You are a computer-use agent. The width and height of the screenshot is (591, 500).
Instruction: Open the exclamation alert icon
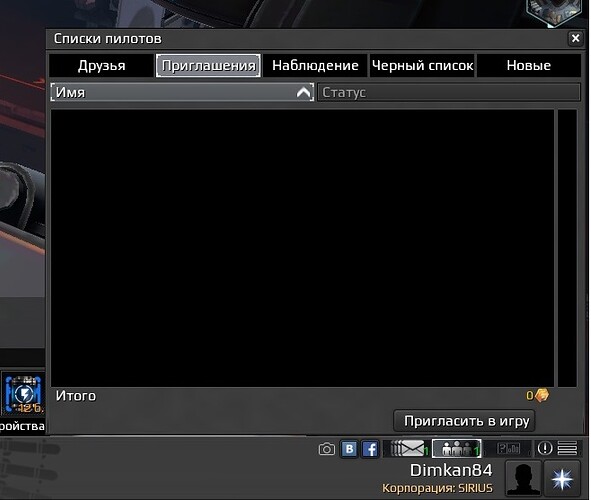pos(545,448)
